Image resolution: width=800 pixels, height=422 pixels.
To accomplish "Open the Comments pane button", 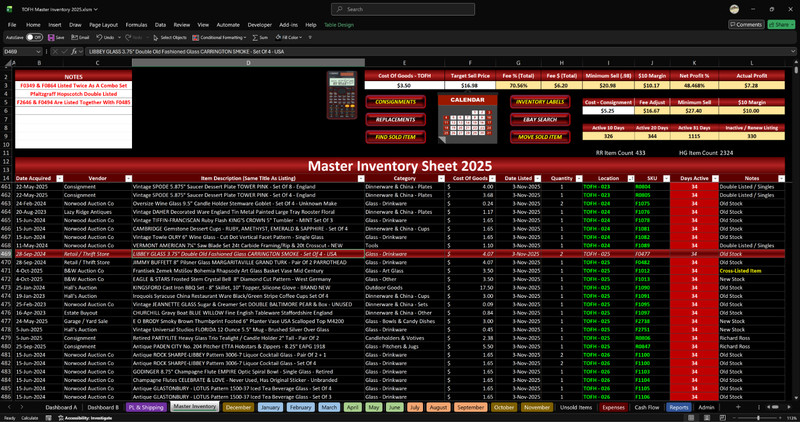I will click(x=746, y=24).
